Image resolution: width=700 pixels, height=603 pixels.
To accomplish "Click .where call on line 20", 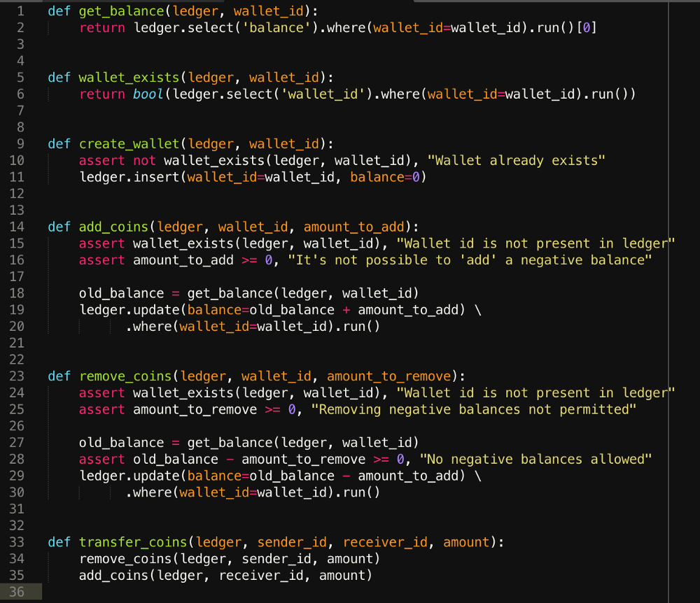I will coord(152,327).
